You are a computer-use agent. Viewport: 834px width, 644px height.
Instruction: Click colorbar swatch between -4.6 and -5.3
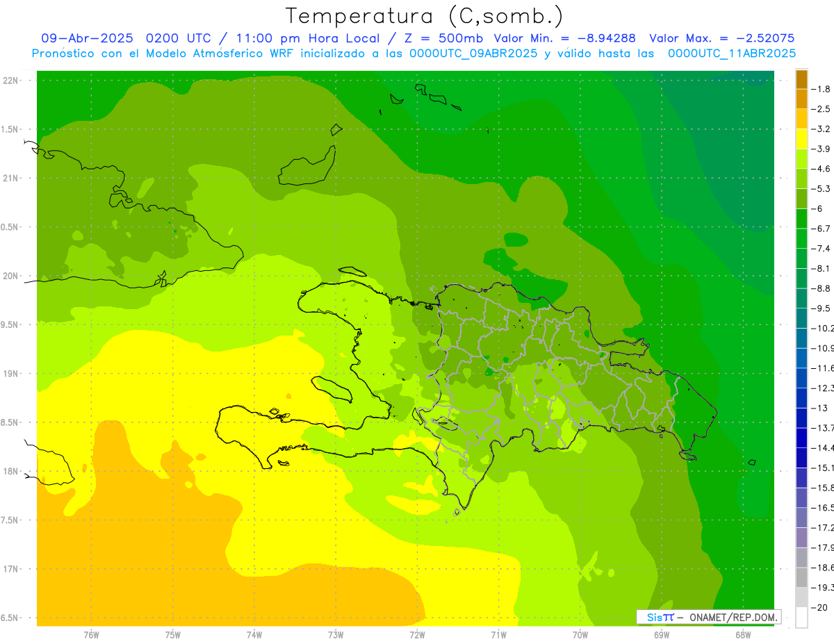801,179
